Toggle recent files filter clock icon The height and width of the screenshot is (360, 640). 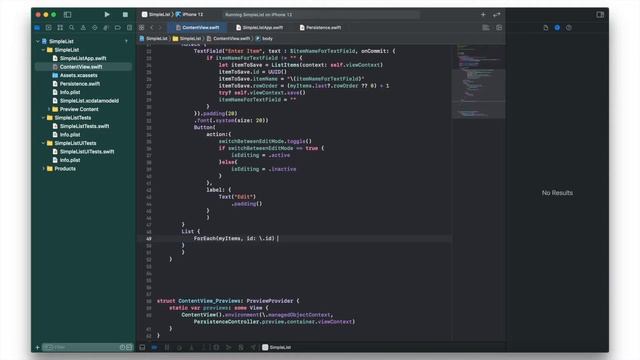click(122, 347)
